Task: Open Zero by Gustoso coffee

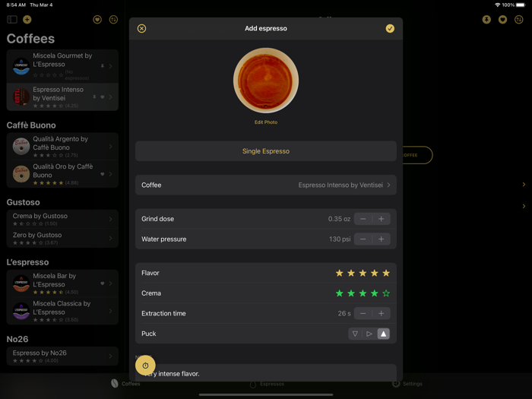Action: tap(62, 238)
